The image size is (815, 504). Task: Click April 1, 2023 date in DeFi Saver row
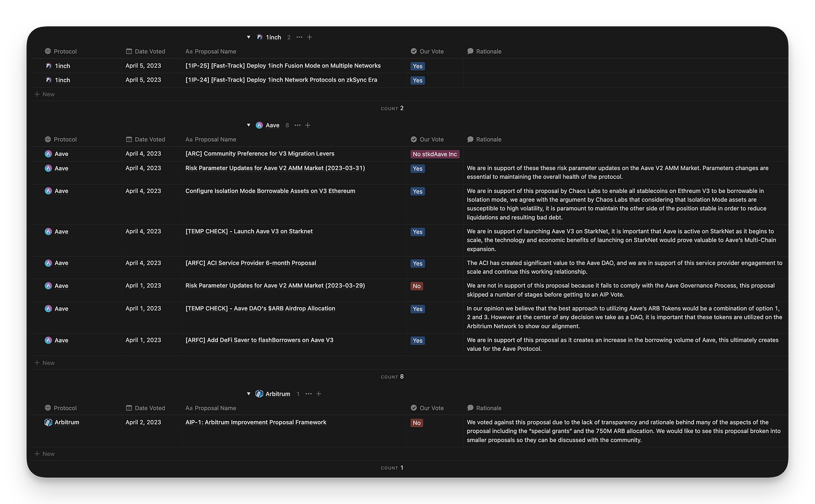pos(143,340)
